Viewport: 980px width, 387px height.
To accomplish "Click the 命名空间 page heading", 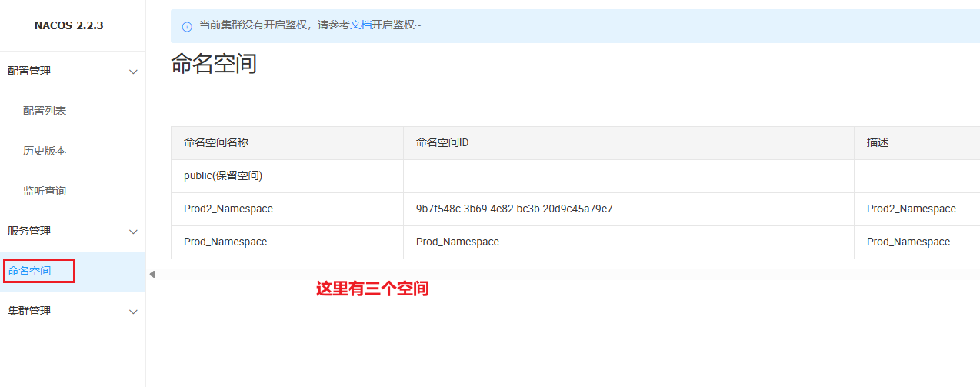I will pyautogui.click(x=214, y=64).
